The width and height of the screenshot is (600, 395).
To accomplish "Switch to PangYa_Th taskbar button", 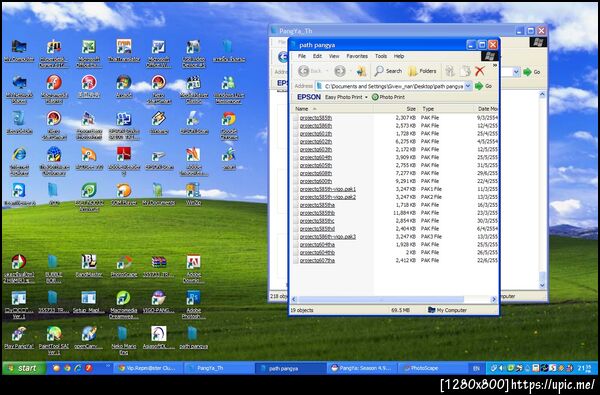I will [220, 368].
